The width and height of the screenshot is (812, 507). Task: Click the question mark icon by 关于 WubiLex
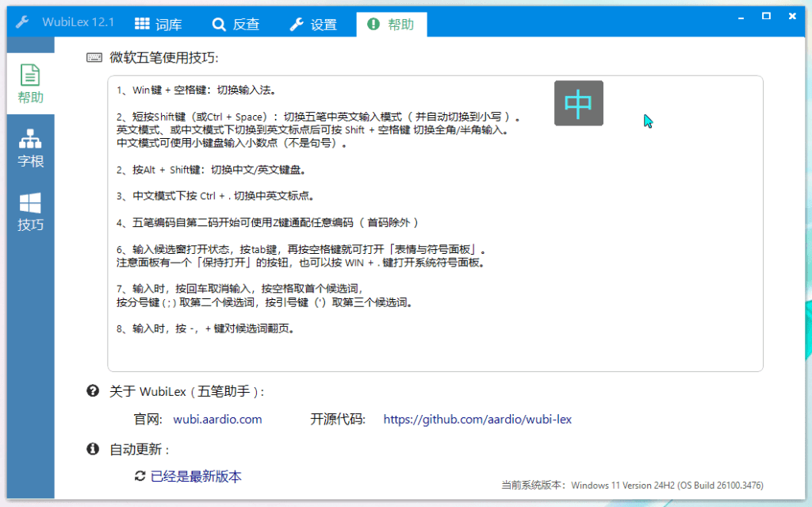pyautogui.click(x=93, y=391)
